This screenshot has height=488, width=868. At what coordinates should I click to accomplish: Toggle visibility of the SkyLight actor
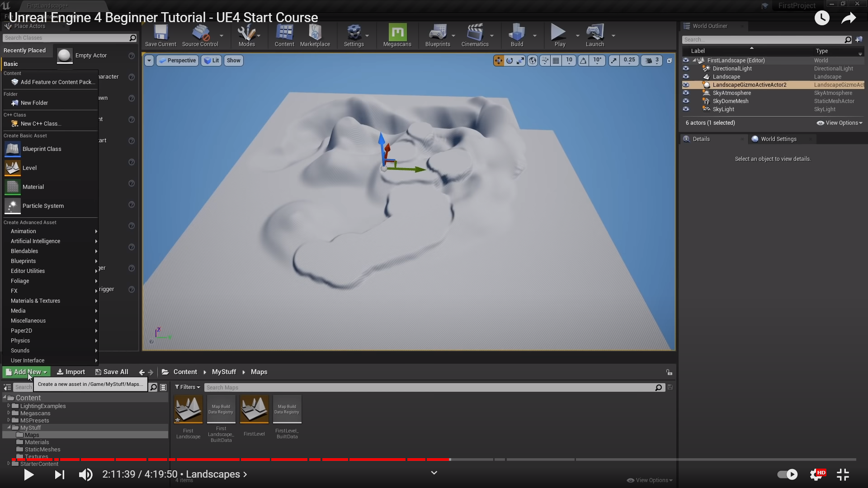686,109
